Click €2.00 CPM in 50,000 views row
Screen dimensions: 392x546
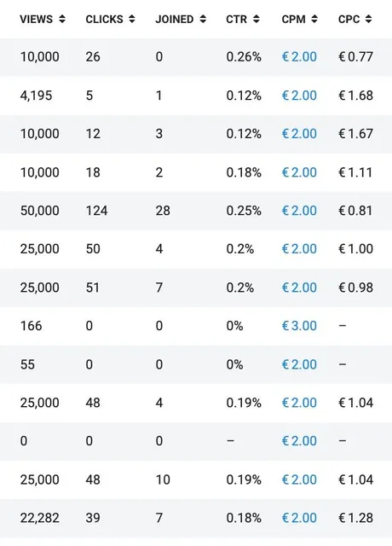pyautogui.click(x=299, y=211)
